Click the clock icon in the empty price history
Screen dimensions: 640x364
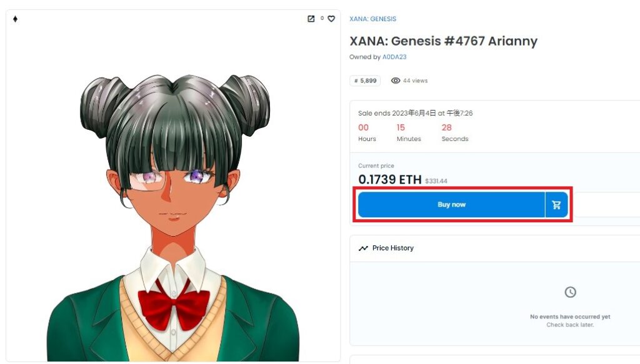pos(570,292)
